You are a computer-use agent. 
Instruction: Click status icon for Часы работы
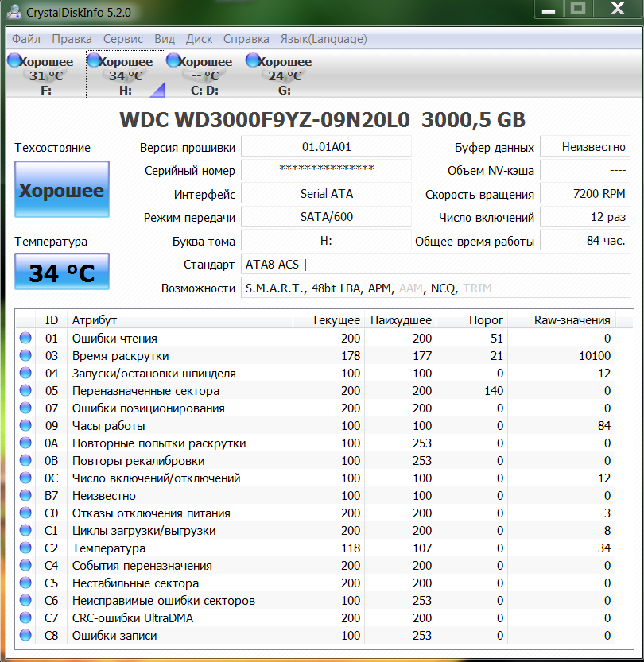(x=25, y=425)
